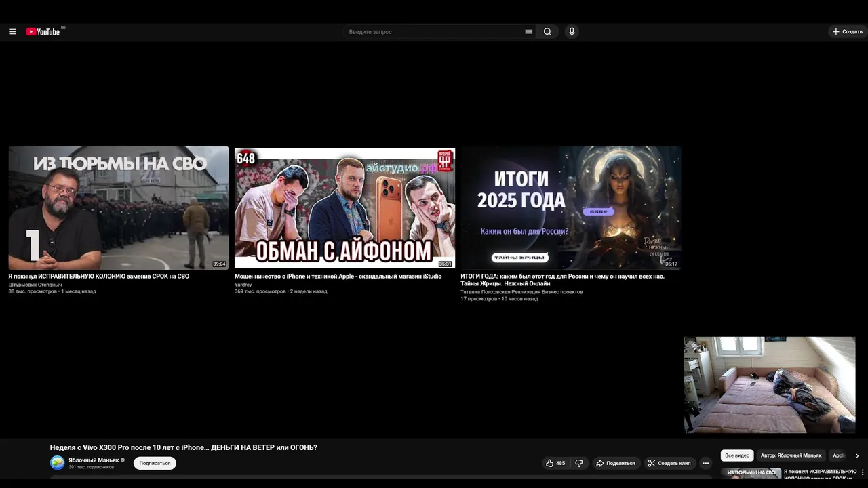Image resolution: width=868 pixels, height=488 pixels.
Task: Start voice search with microphone
Action: (x=572, y=32)
